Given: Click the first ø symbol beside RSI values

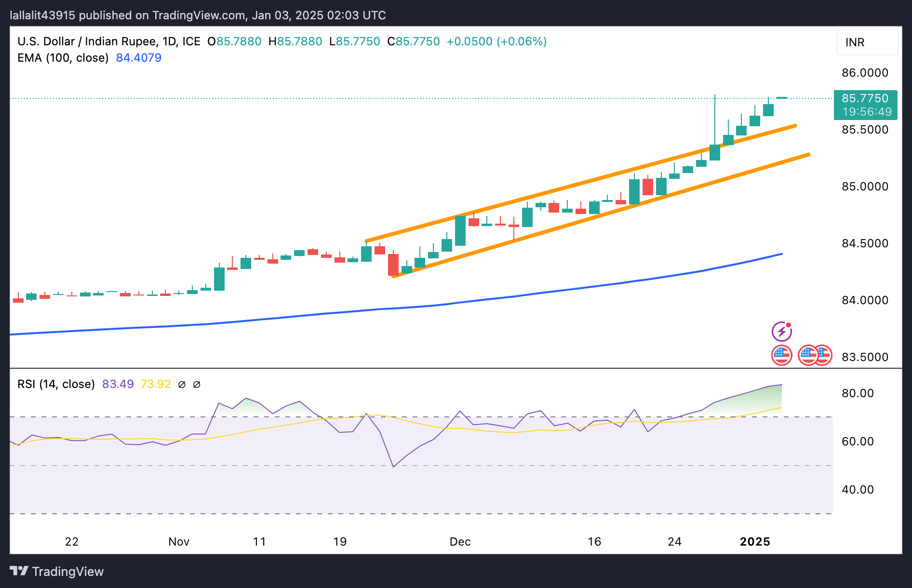Looking at the screenshot, I should click(182, 385).
